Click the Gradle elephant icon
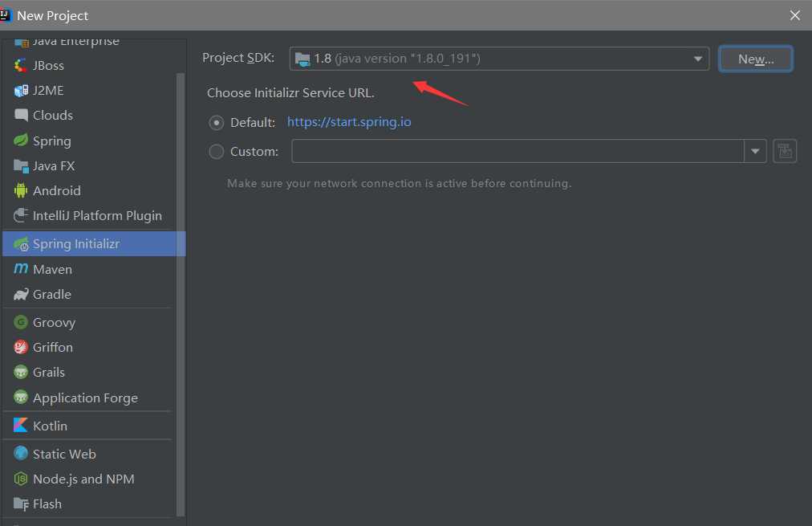The image size is (812, 526). click(21, 295)
